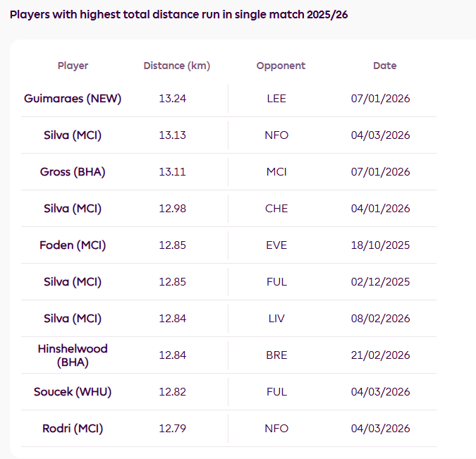Click the BRE opponent cell

coord(276,355)
